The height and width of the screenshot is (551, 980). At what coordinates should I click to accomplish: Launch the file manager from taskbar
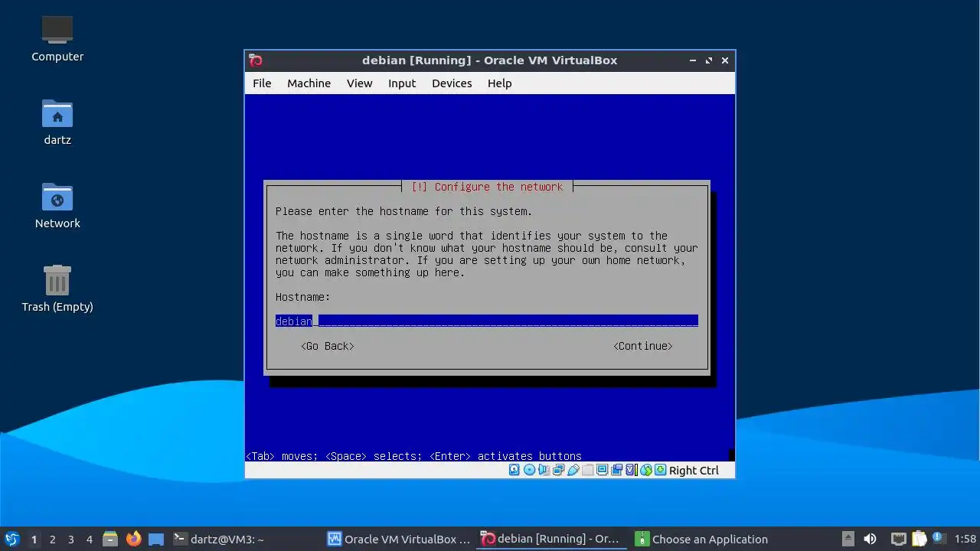(x=110, y=539)
